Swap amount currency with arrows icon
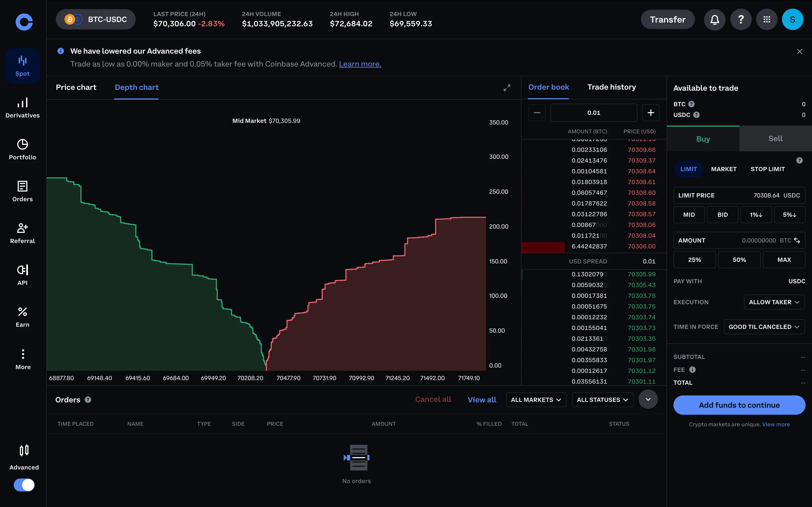 797,240
